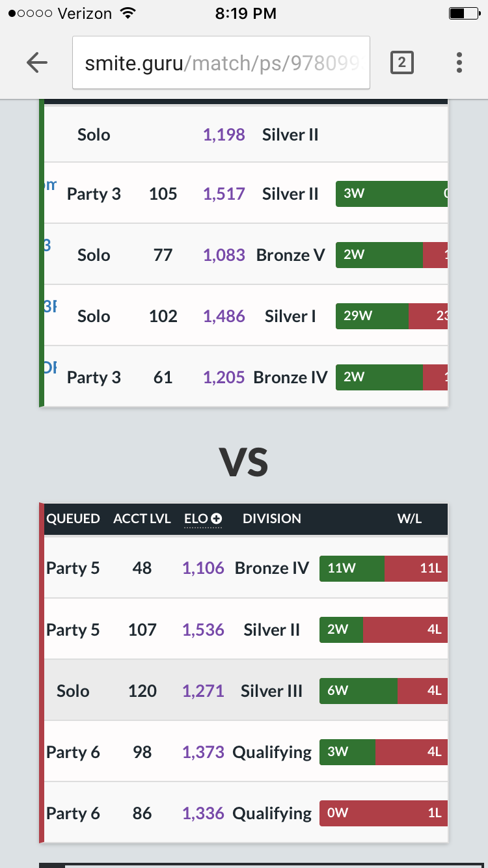Image resolution: width=488 pixels, height=868 pixels.
Task: Click the ACCT LVL column header
Action: coord(142,519)
